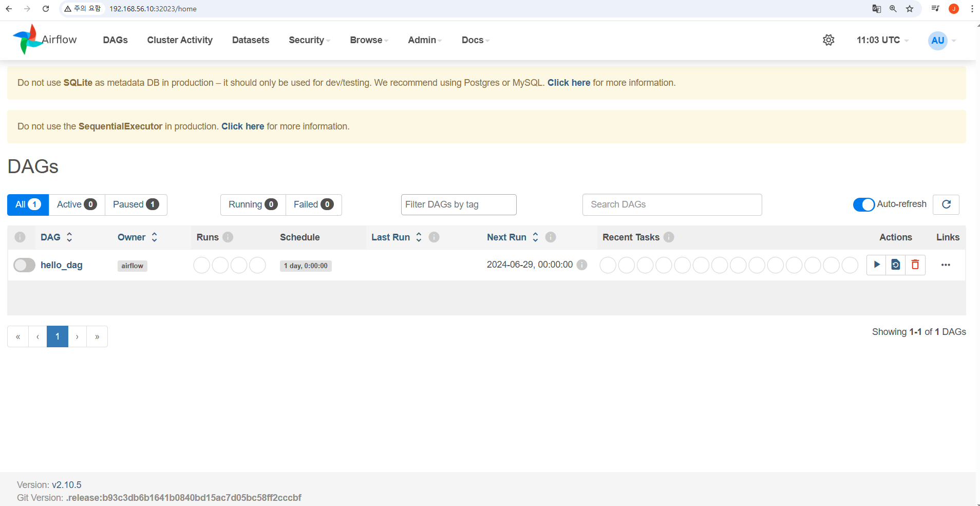Filter by Failed 0 status

point(313,204)
